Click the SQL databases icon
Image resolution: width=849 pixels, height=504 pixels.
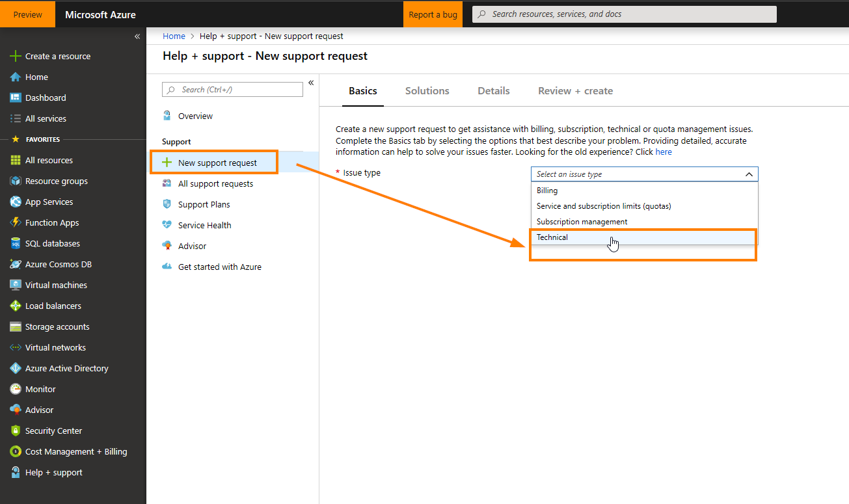pos(16,244)
